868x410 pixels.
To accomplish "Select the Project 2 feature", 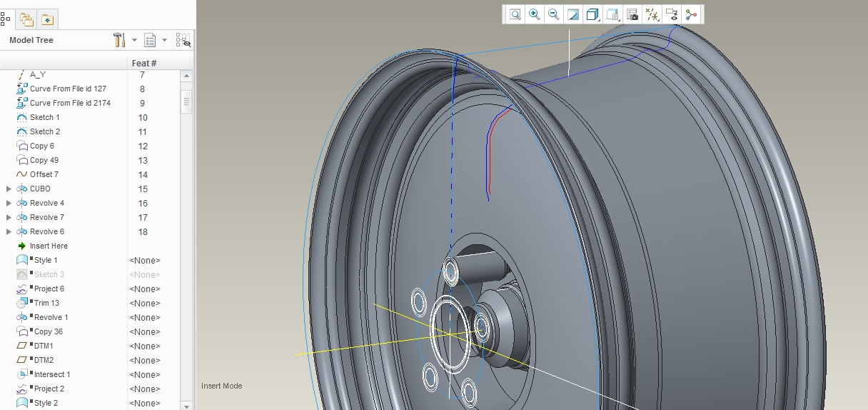I will click(49, 389).
